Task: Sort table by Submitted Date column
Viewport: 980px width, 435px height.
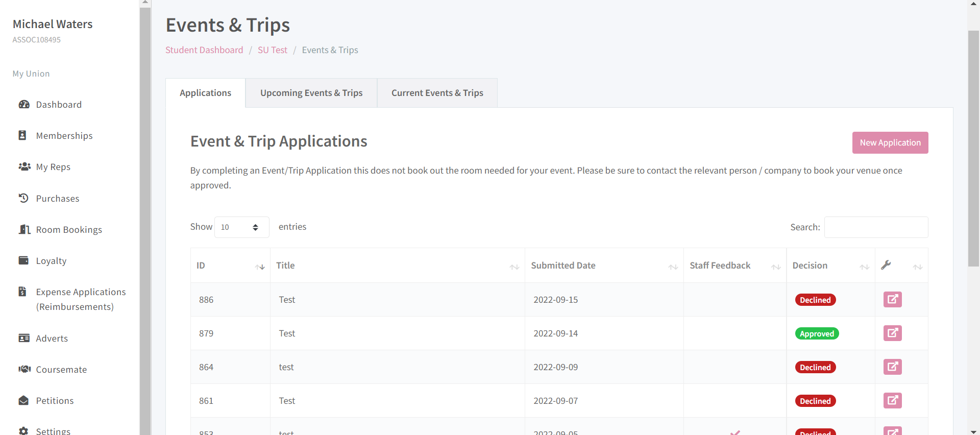Action: (673, 267)
